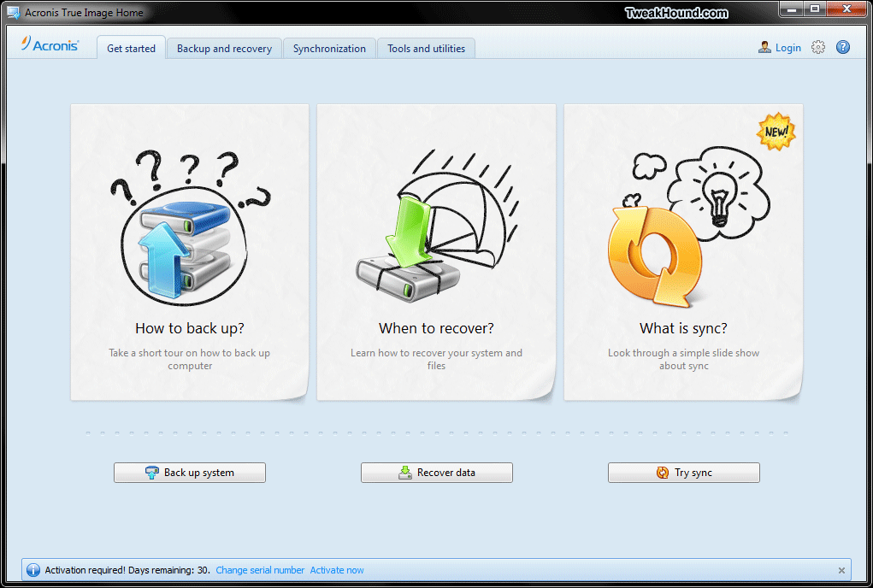Click the Try sync button

point(684,473)
